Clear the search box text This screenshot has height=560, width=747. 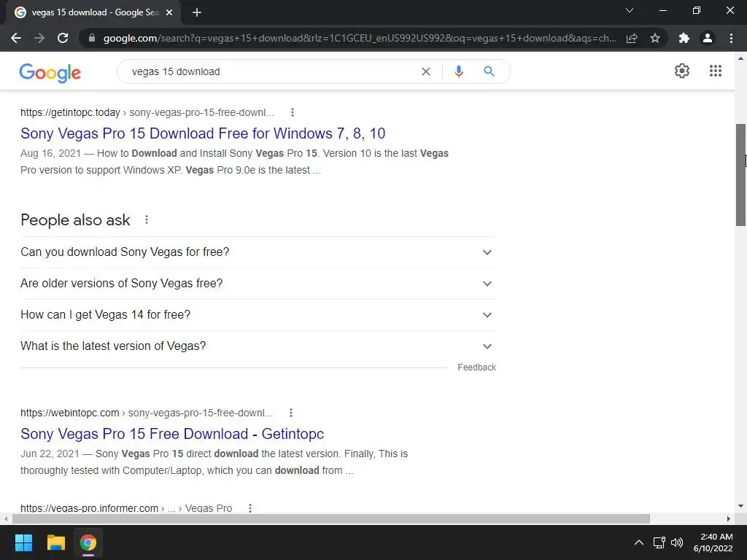tap(426, 71)
